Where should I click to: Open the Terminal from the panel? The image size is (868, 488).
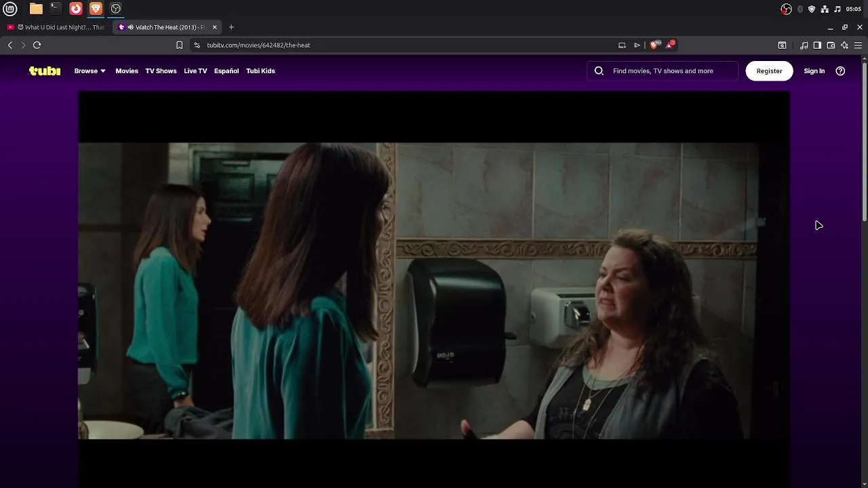(x=56, y=9)
